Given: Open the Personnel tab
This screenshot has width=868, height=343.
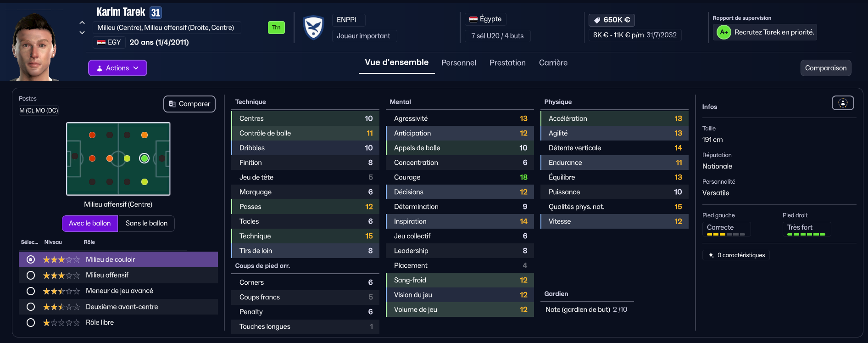Looking at the screenshot, I should pos(459,63).
